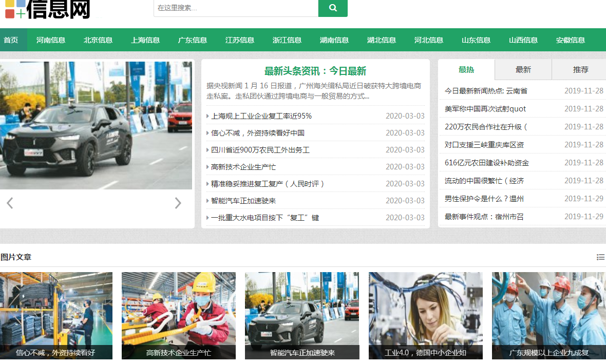
Task: Read article 四川省近900万农民工外出务工
Action: tap(260, 150)
